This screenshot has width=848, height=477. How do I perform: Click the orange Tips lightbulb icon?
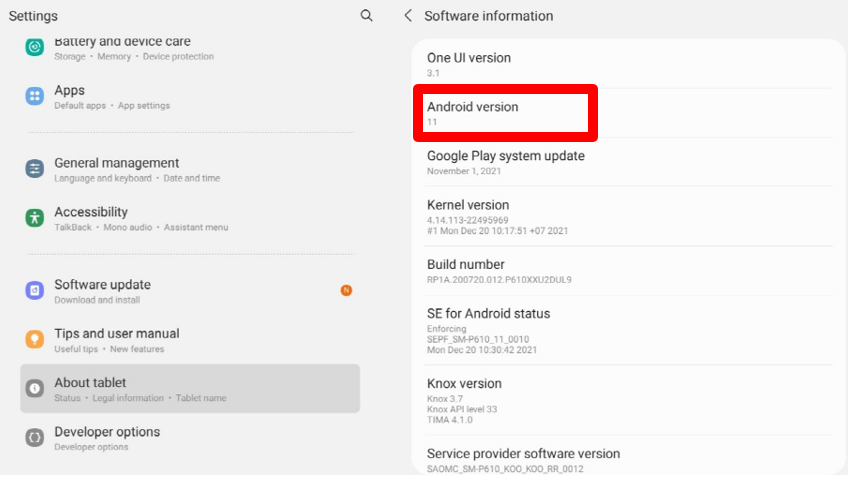tap(35, 340)
